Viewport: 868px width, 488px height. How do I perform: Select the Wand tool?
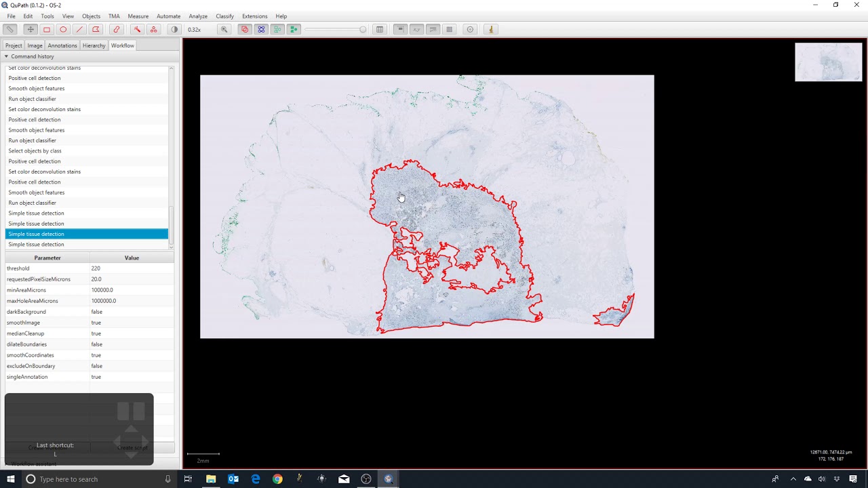[137, 29]
